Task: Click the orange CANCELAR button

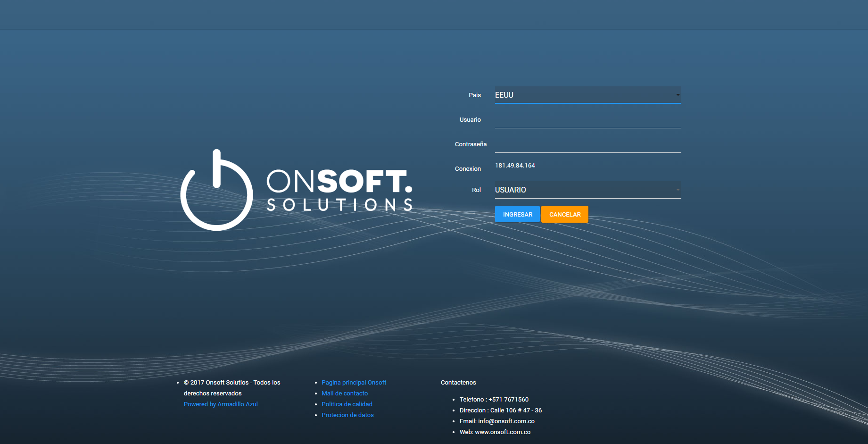Action: click(x=565, y=214)
